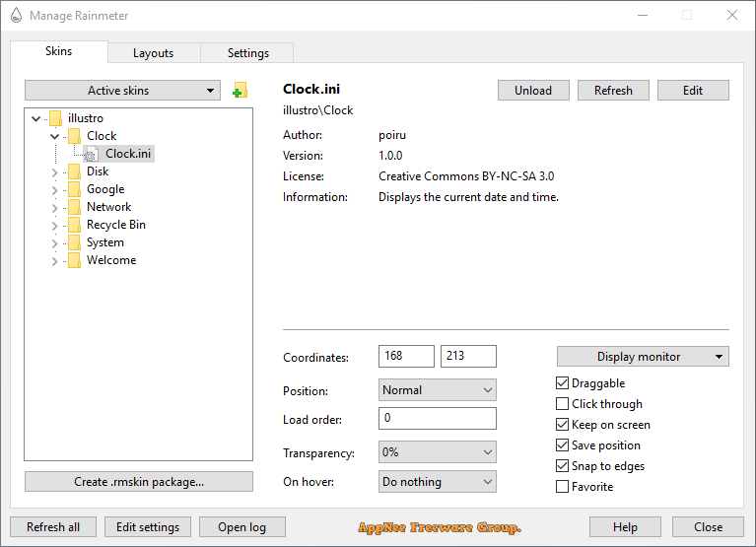Image resolution: width=756 pixels, height=547 pixels.
Task: Open the Active skins dropdown
Action: 122,90
